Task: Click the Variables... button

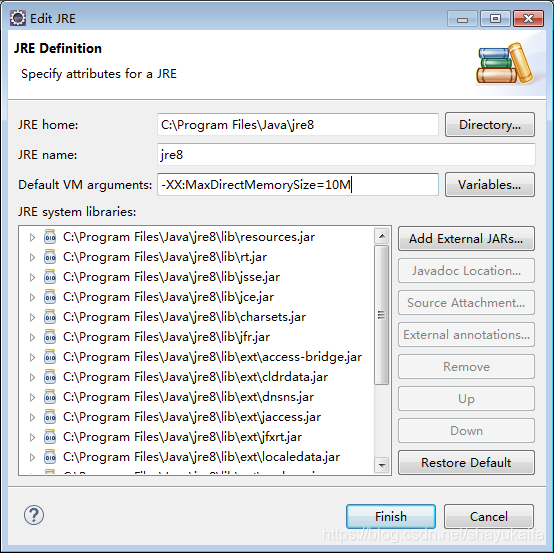Action: pyautogui.click(x=490, y=184)
